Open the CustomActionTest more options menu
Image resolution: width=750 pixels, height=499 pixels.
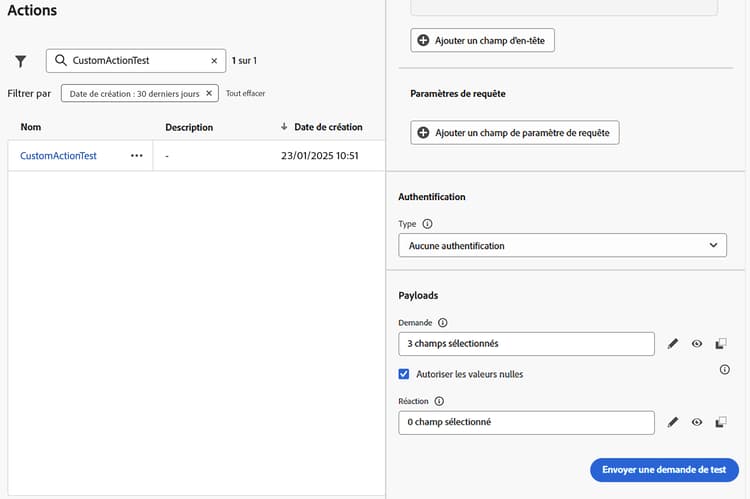click(x=137, y=156)
